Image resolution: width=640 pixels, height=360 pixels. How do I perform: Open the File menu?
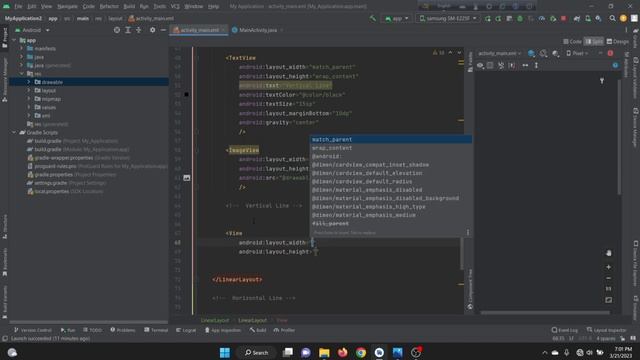coord(18,7)
